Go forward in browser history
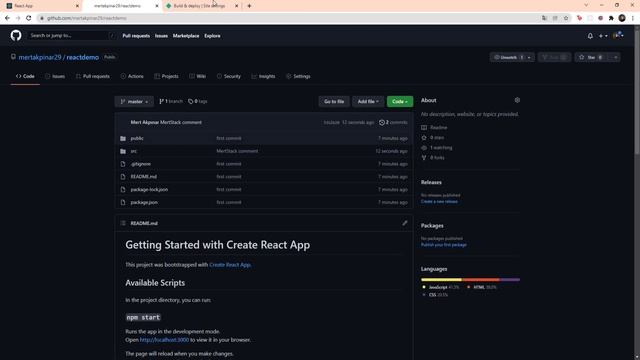This screenshot has height=360, width=640. coord(18,18)
